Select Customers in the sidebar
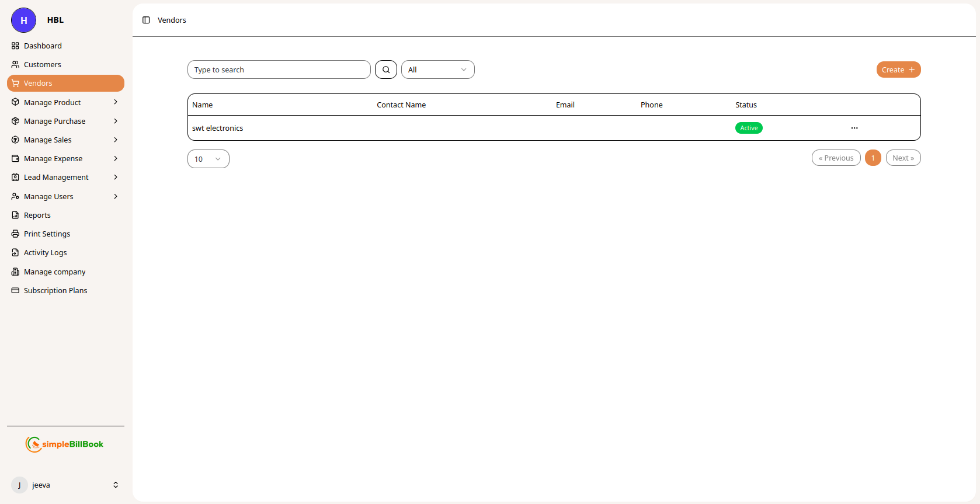980x504 pixels. pos(42,64)
